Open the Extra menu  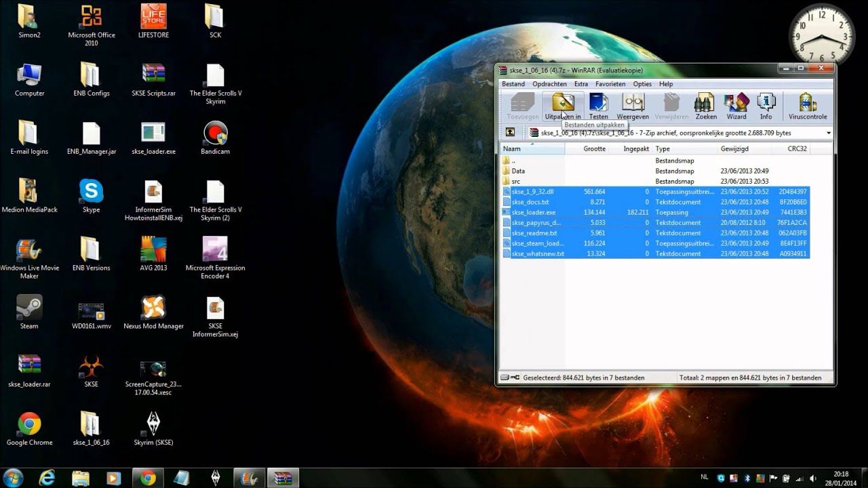click(581, 84)
